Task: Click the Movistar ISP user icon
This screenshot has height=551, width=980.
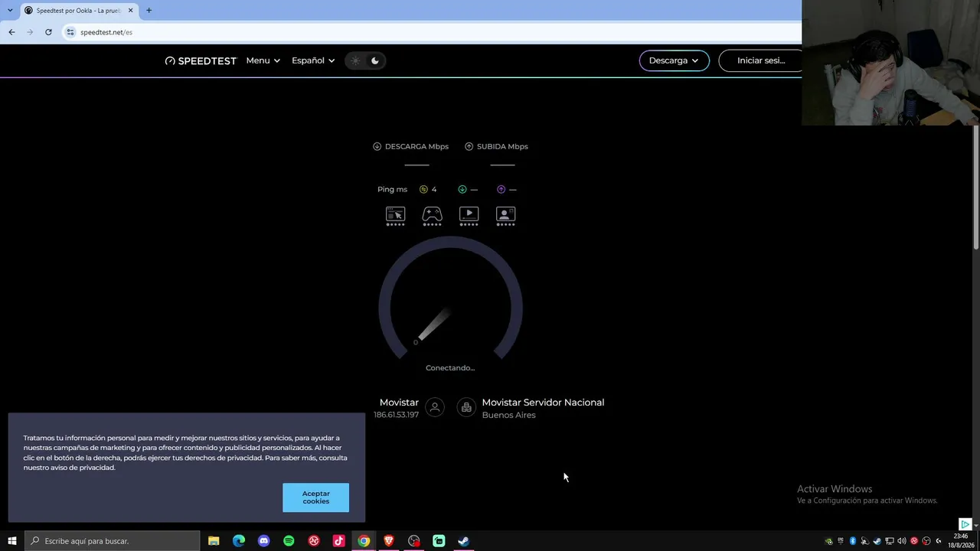Action: pyautogui.click(x=435, y=408)
